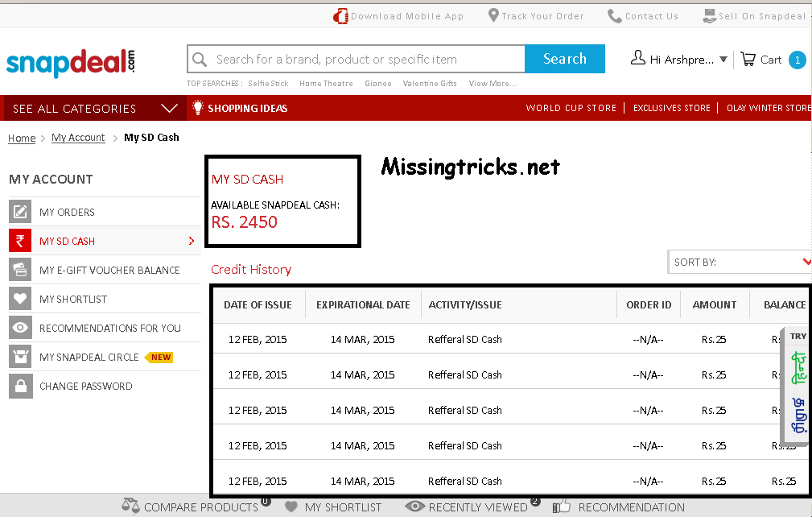Open Change Password sidebar item

105,386
